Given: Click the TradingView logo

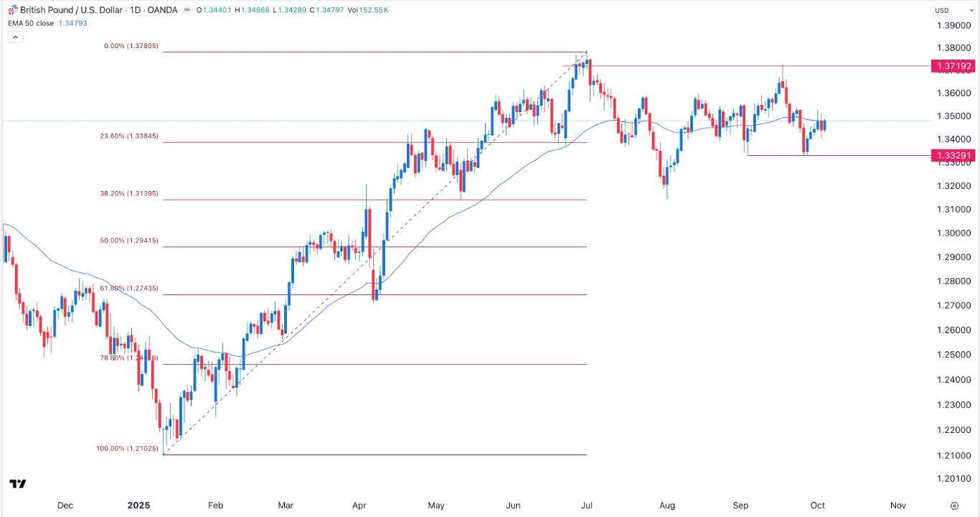Looking at the screenshot, I should 18,484.
